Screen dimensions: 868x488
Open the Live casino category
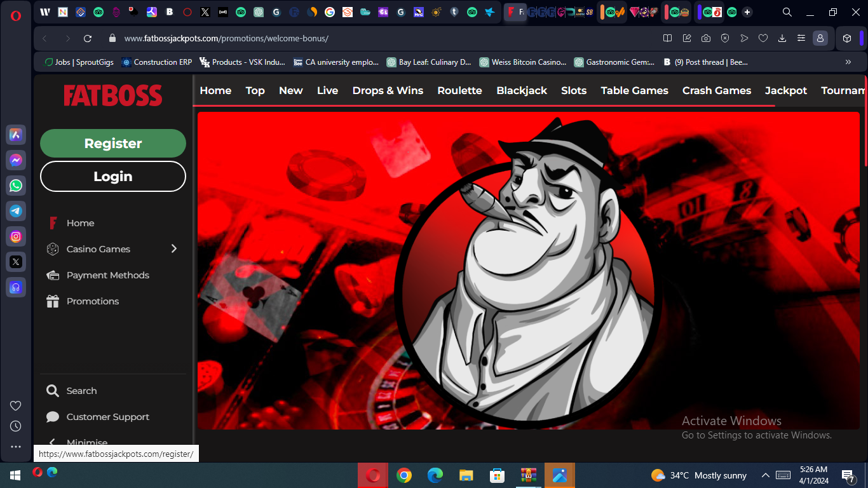click(x=327, y=90)
